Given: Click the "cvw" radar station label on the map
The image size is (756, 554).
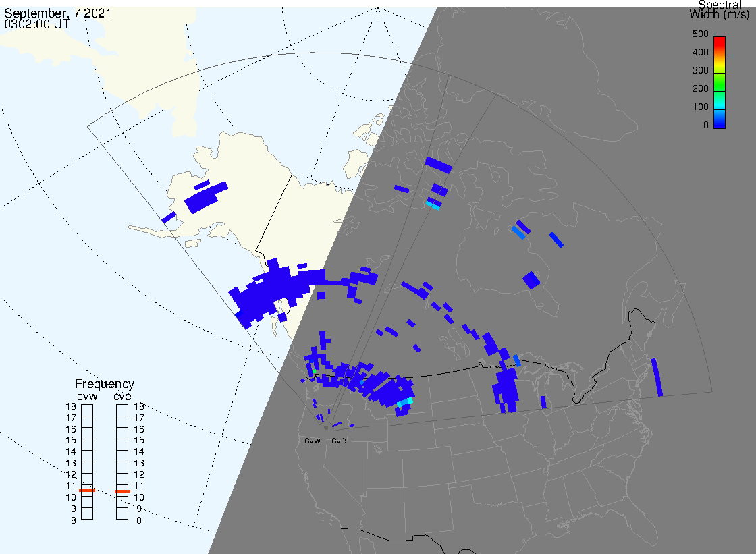Looking at the screenshot, I should point(313,440).
